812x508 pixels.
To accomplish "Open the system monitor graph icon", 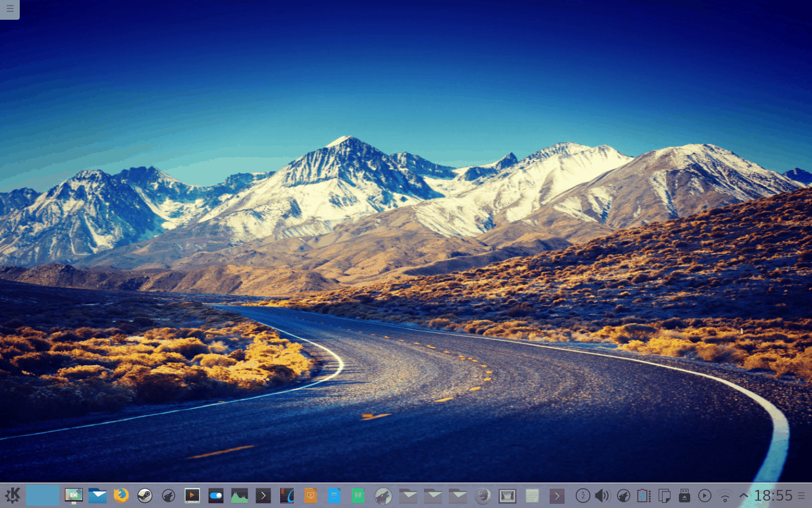I will pyautogui.click(x=240, y=496).
